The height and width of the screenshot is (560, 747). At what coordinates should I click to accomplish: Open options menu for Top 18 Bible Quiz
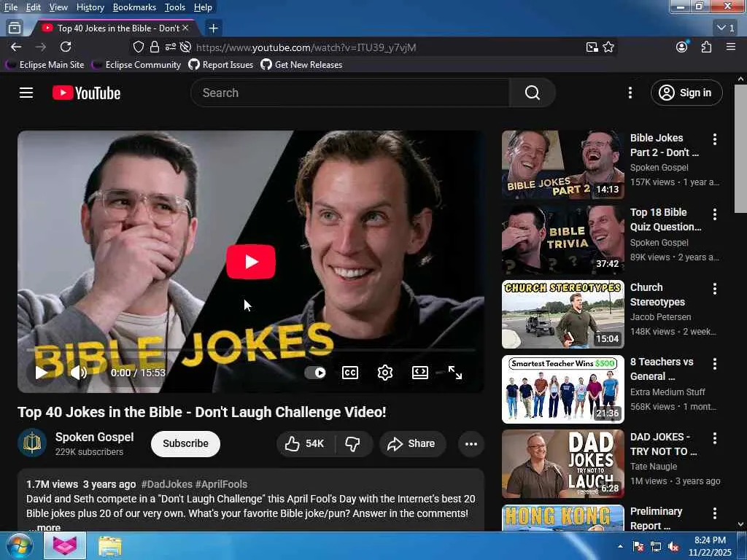714,214
